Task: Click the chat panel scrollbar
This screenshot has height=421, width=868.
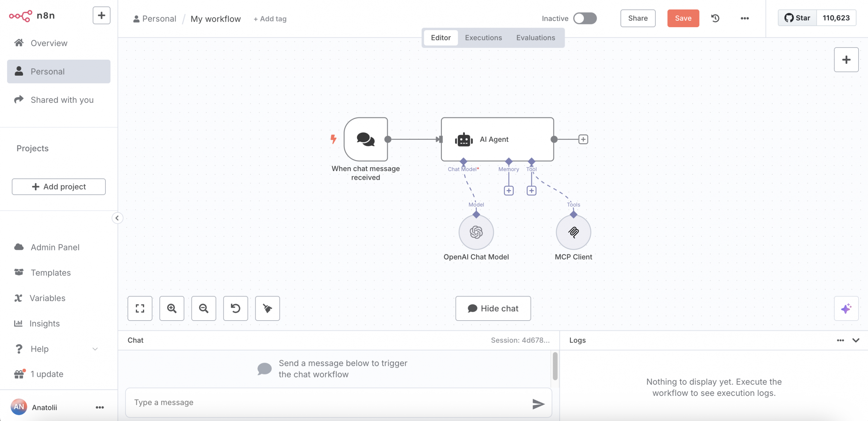Action: (555, 366)
